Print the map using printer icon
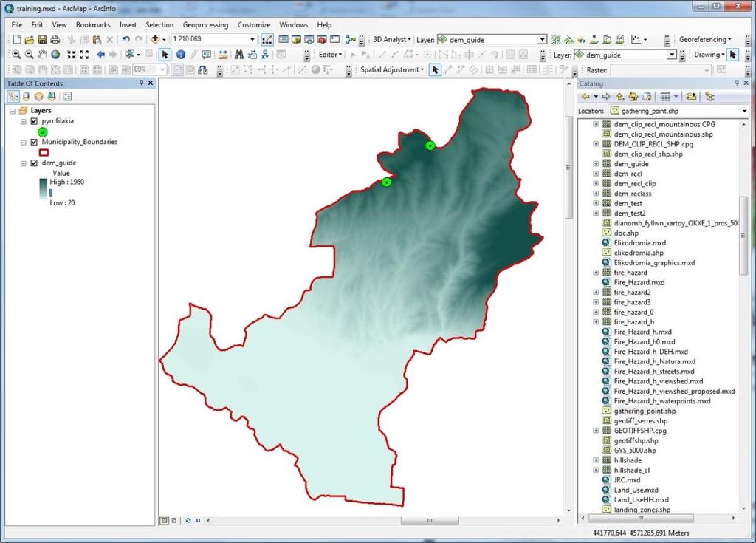The image size is (756, 543). 55,40
